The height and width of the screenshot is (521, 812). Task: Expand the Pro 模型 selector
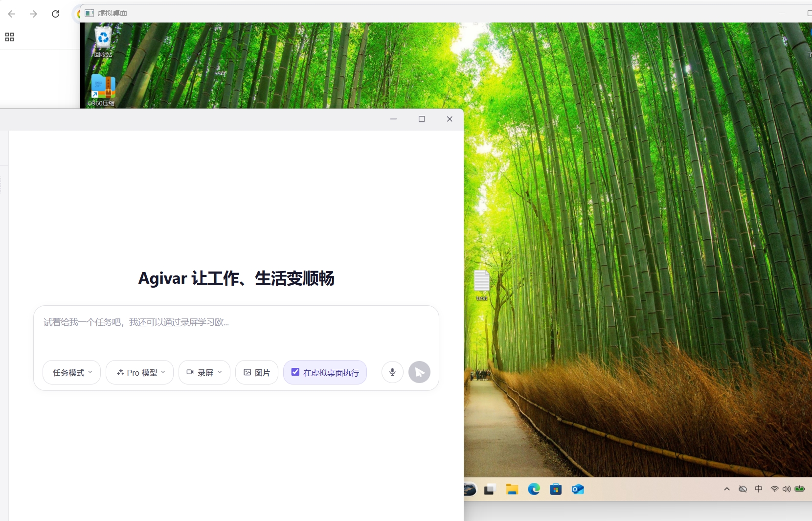tap(140, 373)
